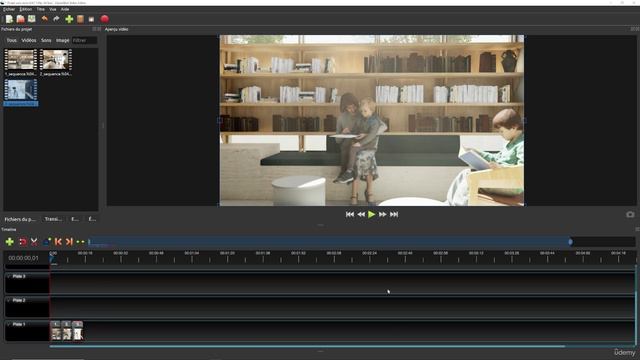Open menu of clip 1 on Piste 1
Screen dimensions: 640x360
56,324
